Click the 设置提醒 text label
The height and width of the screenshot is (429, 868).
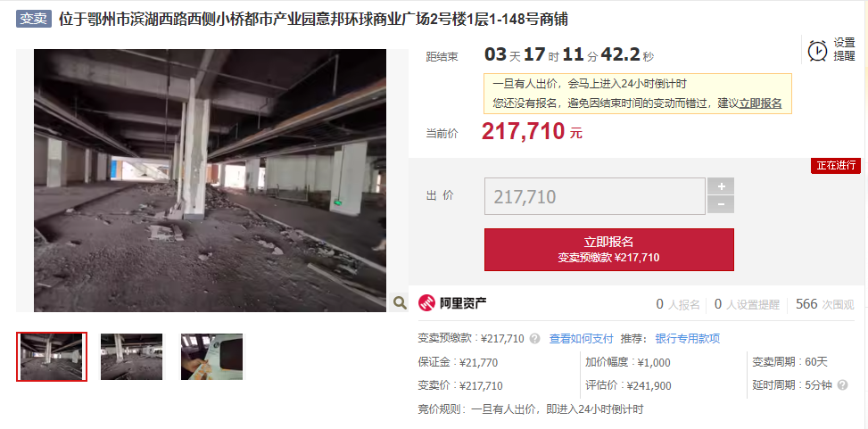(x=845, y=50)
